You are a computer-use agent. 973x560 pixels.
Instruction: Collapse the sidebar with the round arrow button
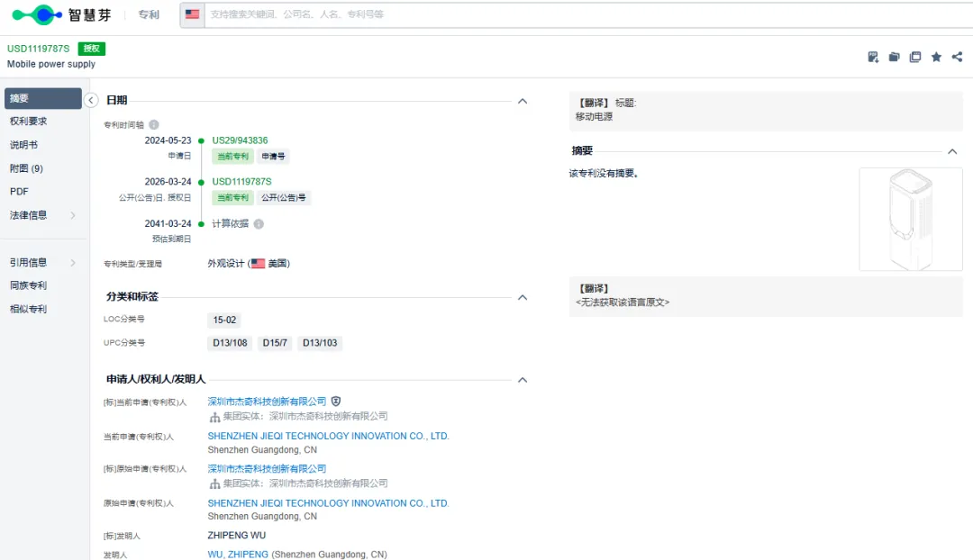[x=91, y=100]
